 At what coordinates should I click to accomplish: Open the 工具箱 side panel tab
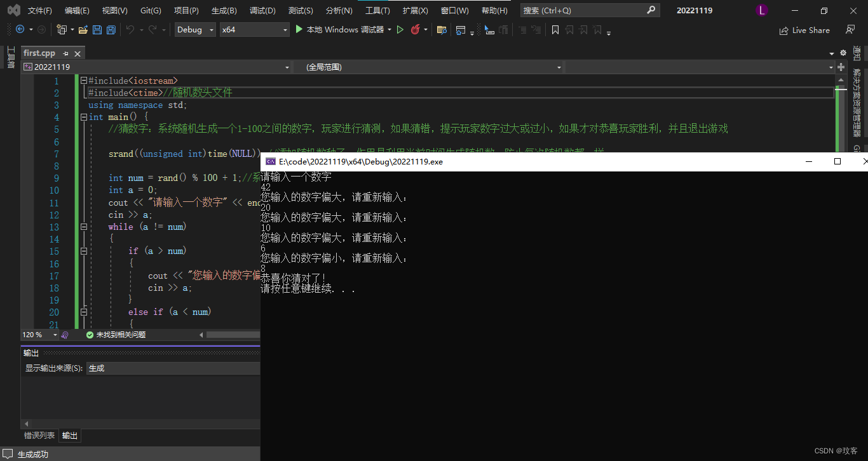tap(10, 57)
